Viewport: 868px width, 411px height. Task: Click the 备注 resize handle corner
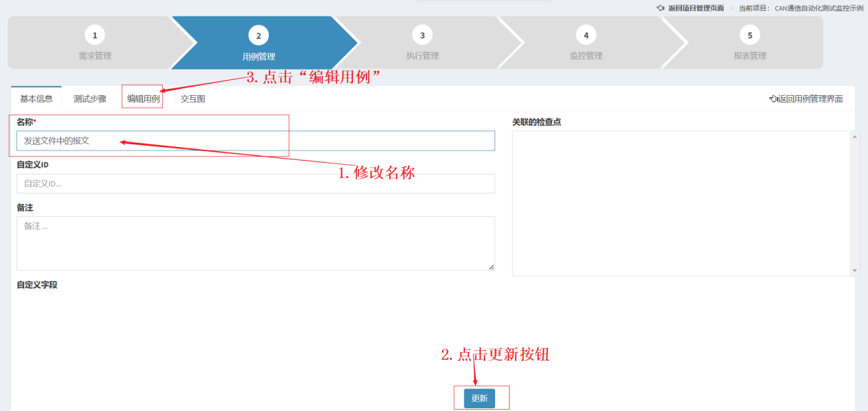click(x=491, y=267)
